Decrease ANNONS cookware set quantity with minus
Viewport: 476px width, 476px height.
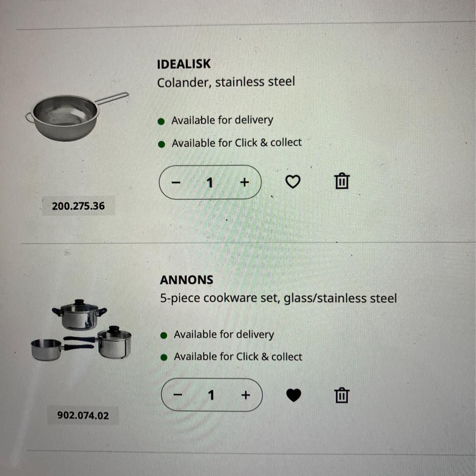pos(178,395)
